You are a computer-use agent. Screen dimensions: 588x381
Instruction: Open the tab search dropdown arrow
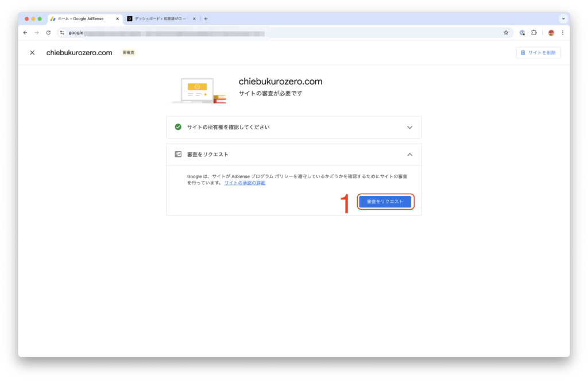[563, 19]
